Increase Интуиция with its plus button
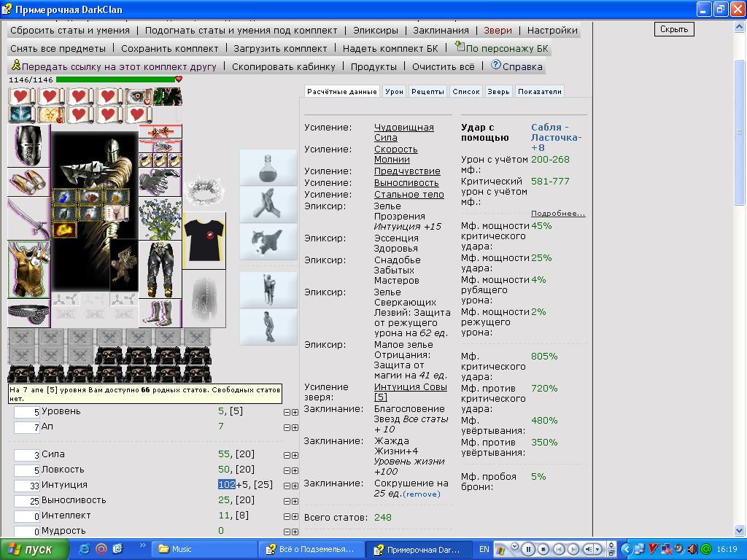This screenshot has height=560, width=747. click(x=295, y=486)
